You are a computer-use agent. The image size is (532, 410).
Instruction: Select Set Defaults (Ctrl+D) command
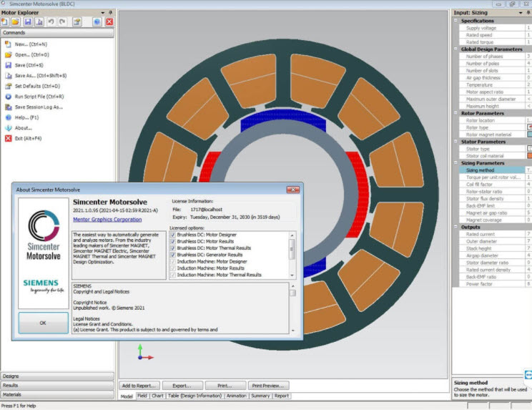point(37,86)
